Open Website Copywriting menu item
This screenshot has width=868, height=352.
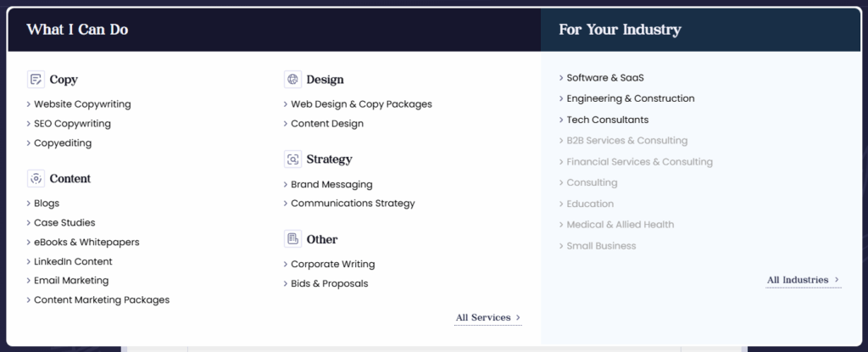coord(82,104)
